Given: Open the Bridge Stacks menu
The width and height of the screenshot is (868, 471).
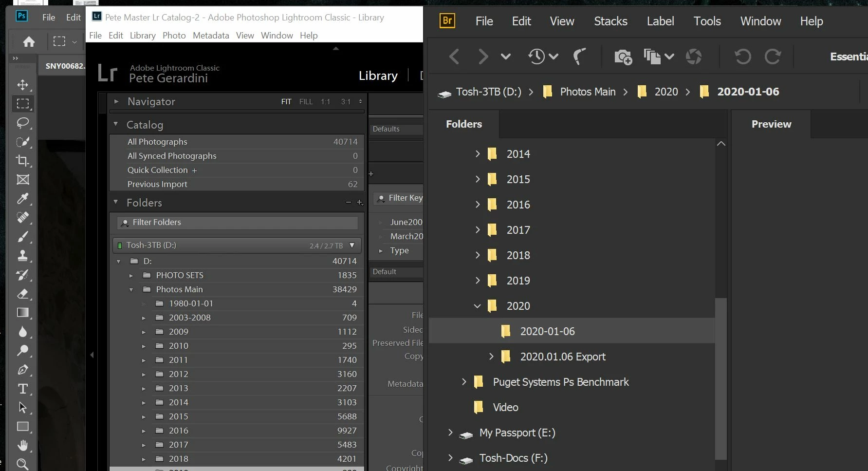Looking at the screenshot, I should [610, 21].
